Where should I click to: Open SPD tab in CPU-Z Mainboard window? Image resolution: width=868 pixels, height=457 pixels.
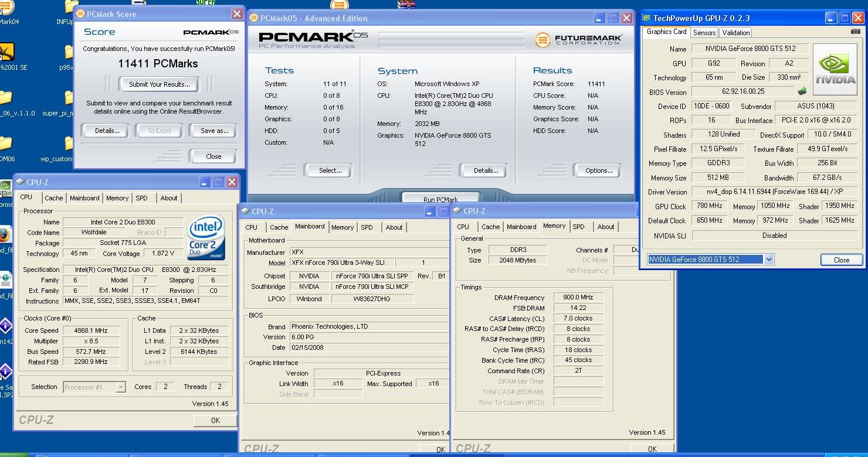[367, 227]
